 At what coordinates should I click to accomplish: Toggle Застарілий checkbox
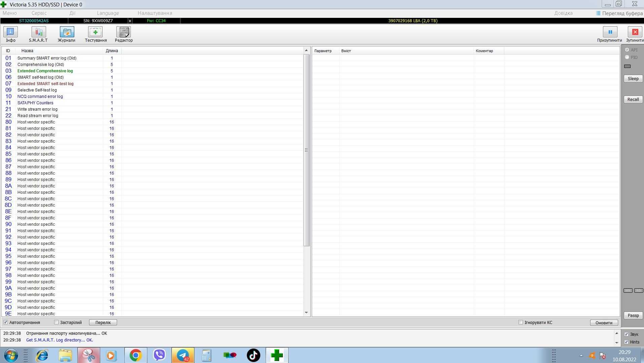point(56,322)
